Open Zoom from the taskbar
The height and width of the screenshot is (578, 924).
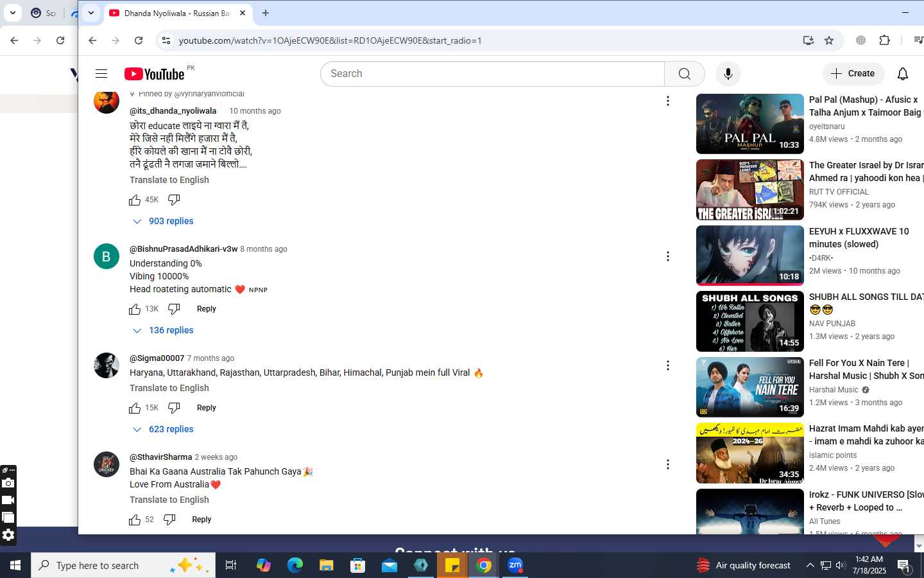515,565
